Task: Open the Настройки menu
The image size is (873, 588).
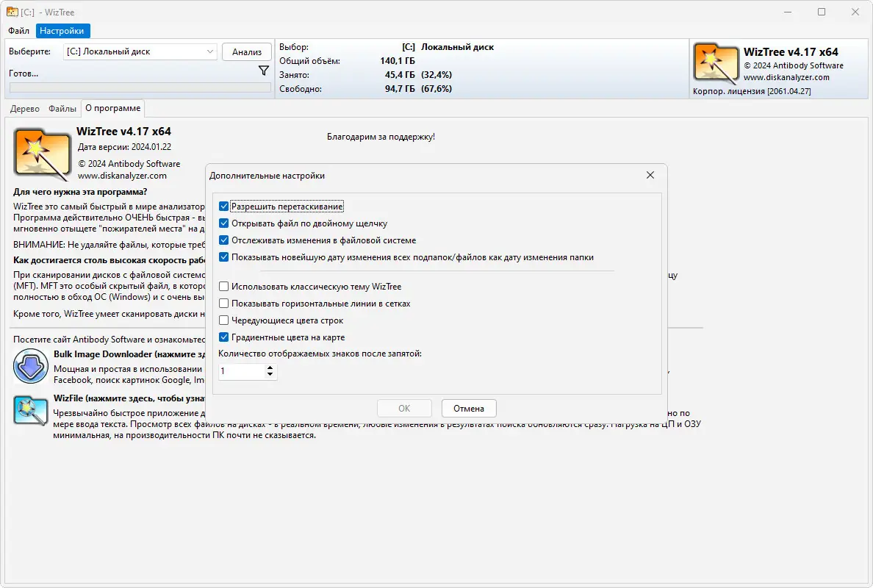Action: pyautogui.click(x=62, y=31)
